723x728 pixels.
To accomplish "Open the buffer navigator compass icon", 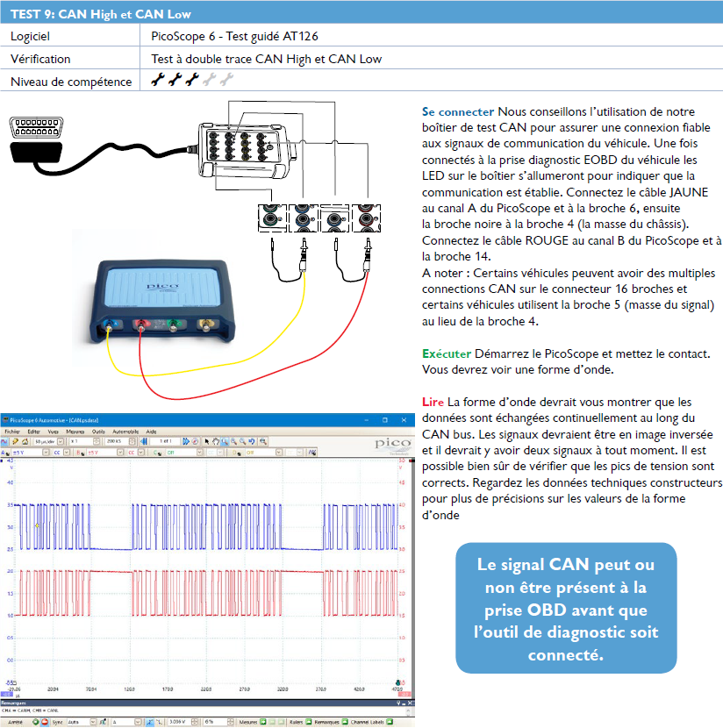I will tap(195, 441).
